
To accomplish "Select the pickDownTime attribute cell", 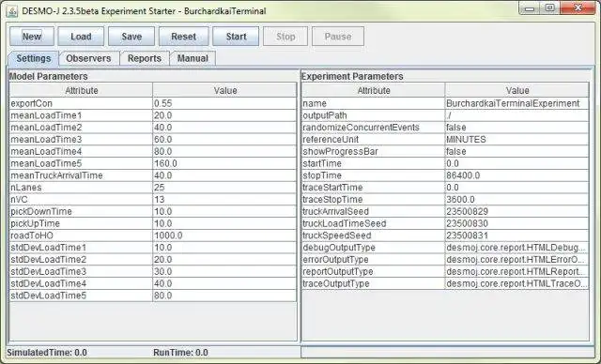I will click(82, 211).
